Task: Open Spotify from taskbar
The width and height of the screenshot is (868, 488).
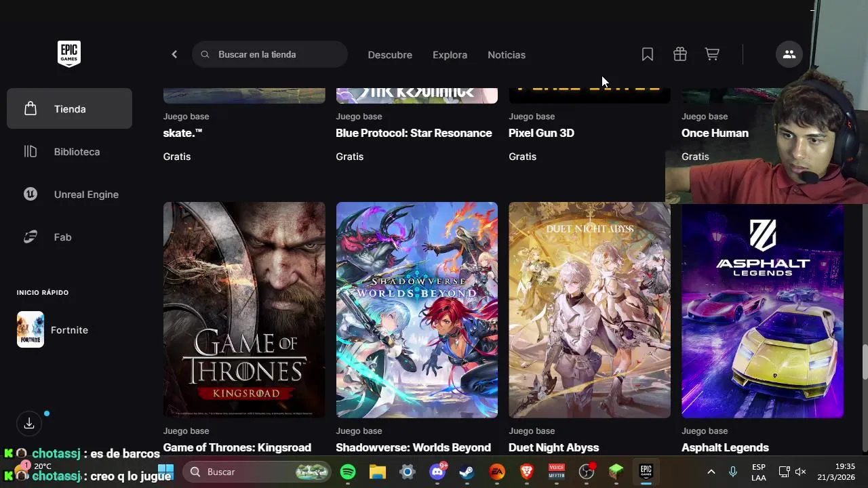Action: (x=348, y=471)
